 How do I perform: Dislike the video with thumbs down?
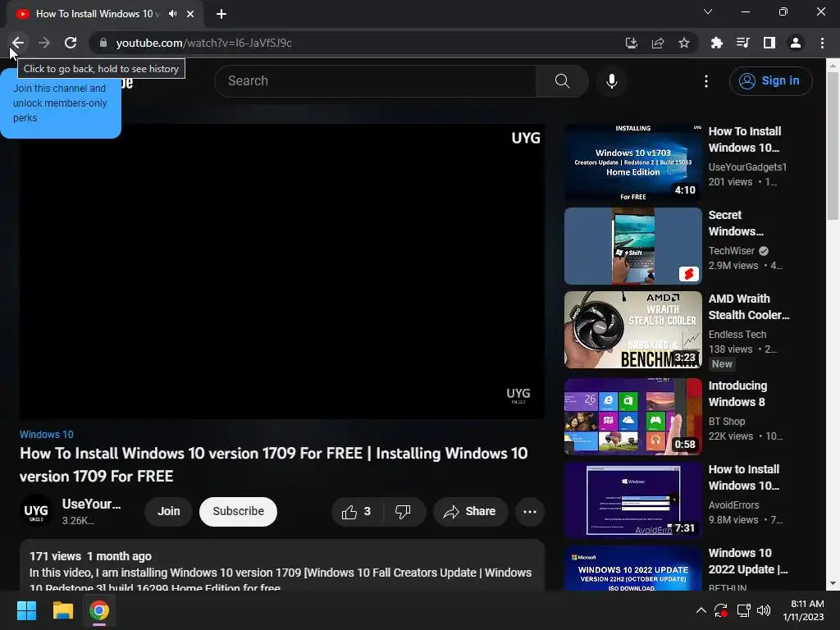[404, 512]
